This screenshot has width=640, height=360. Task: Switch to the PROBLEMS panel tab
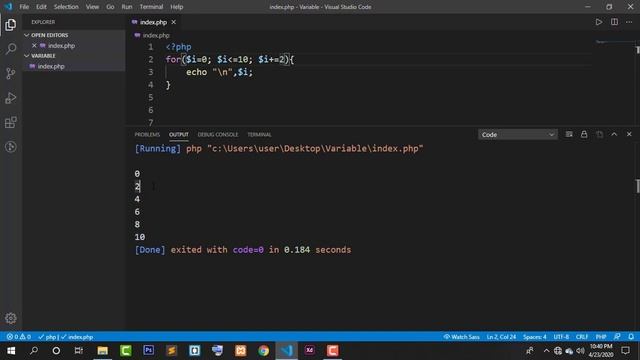[x=147, y=134]
